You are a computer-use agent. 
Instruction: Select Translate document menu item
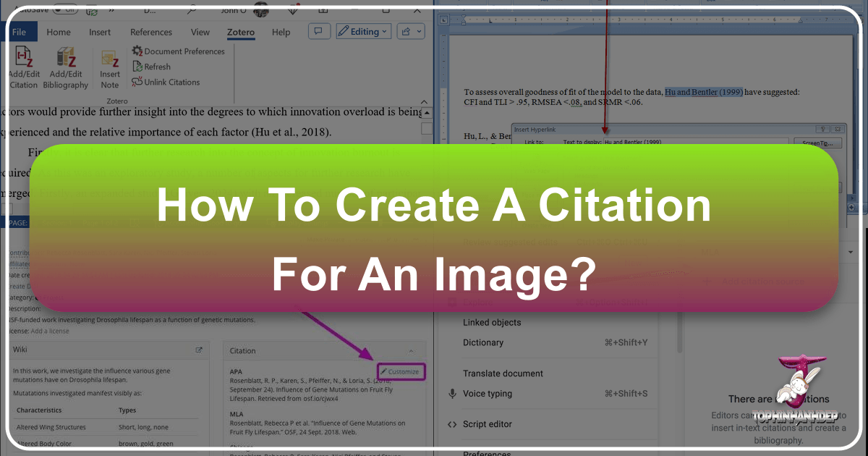point(503,373)
